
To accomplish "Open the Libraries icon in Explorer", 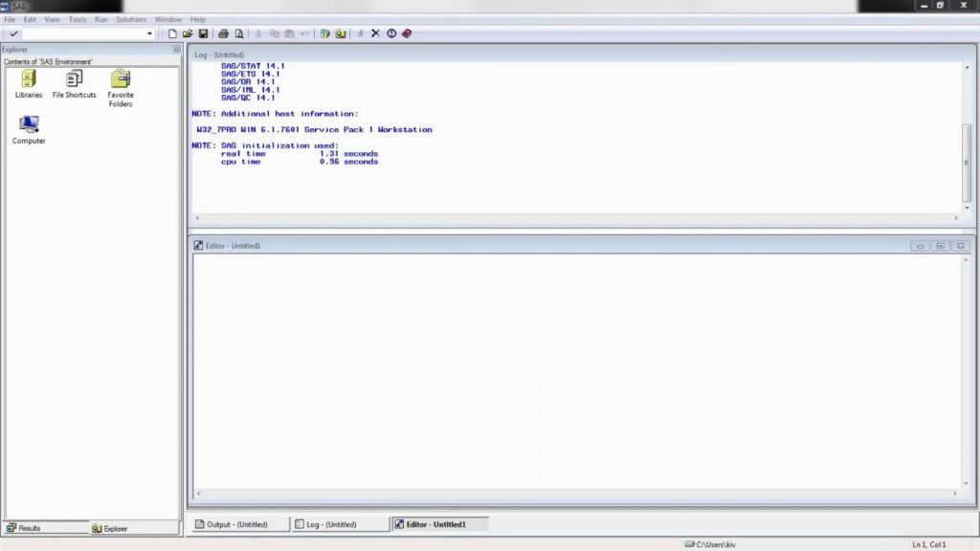I will [29, 83].
